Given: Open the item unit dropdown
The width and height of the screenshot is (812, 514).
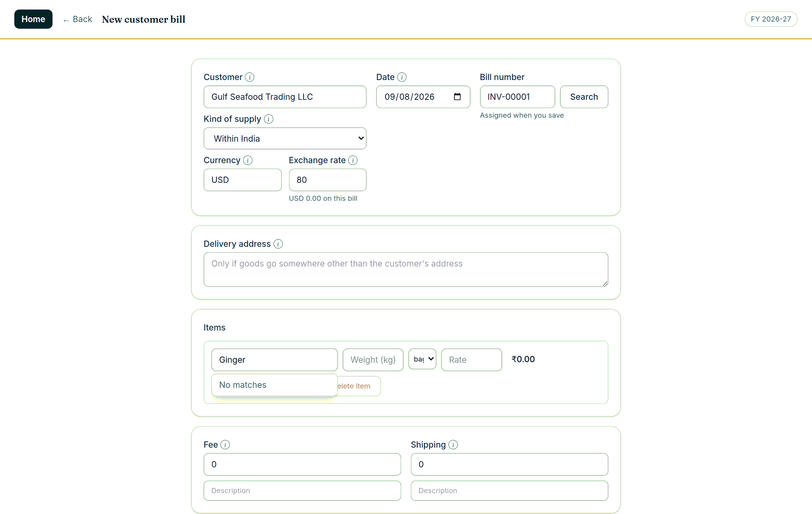Looking at the screenshot, I should pos(422,359).
